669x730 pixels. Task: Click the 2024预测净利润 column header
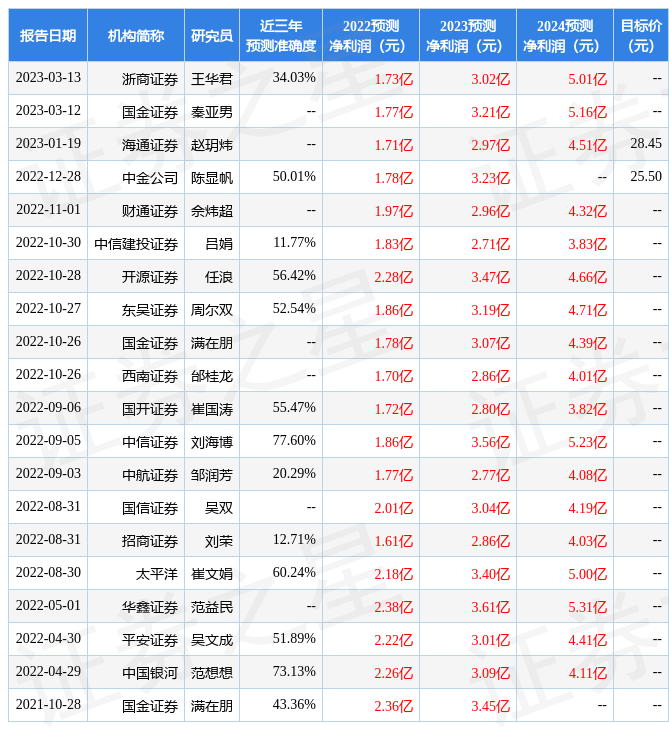[565, 35]
